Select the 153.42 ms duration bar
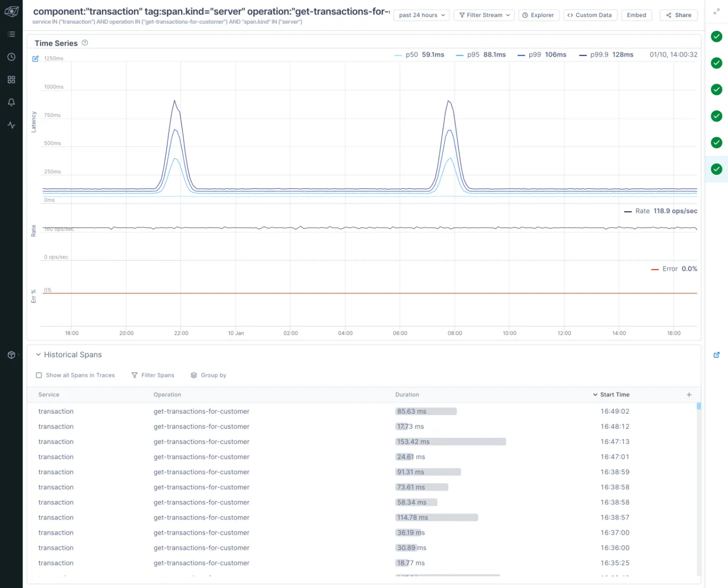The image size is (728, 588). pyautogui.click(x=450, y=441)
